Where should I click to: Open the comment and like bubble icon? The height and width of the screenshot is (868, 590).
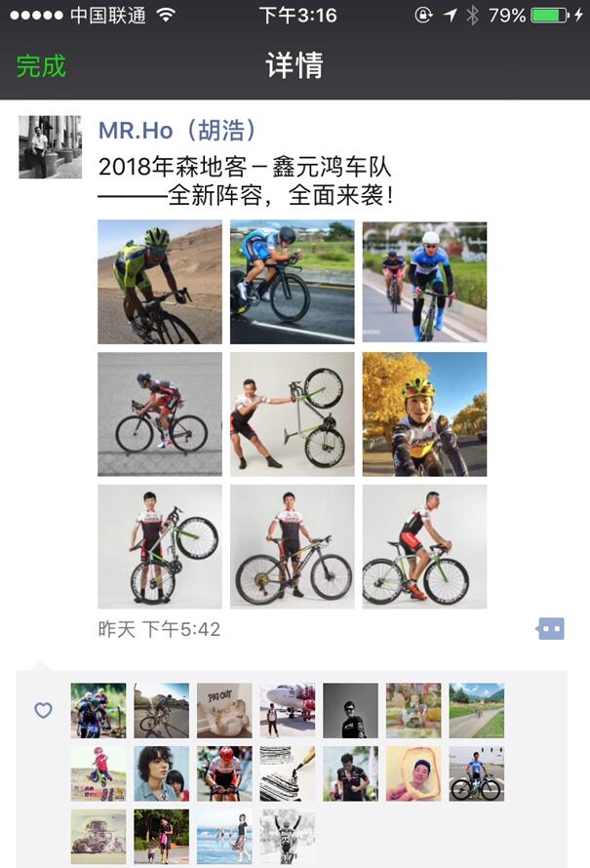pyautogui.click(x=550, y=629)
